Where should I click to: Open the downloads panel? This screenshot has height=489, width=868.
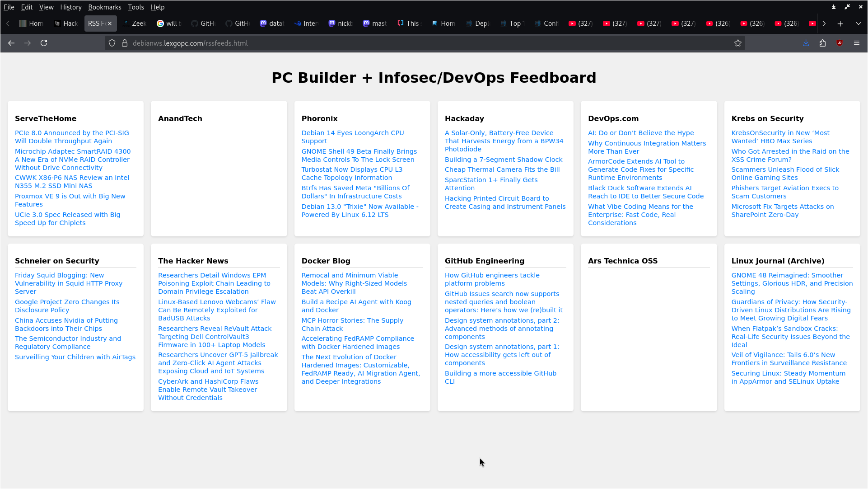pyautogui.click(x=806, y=43)
